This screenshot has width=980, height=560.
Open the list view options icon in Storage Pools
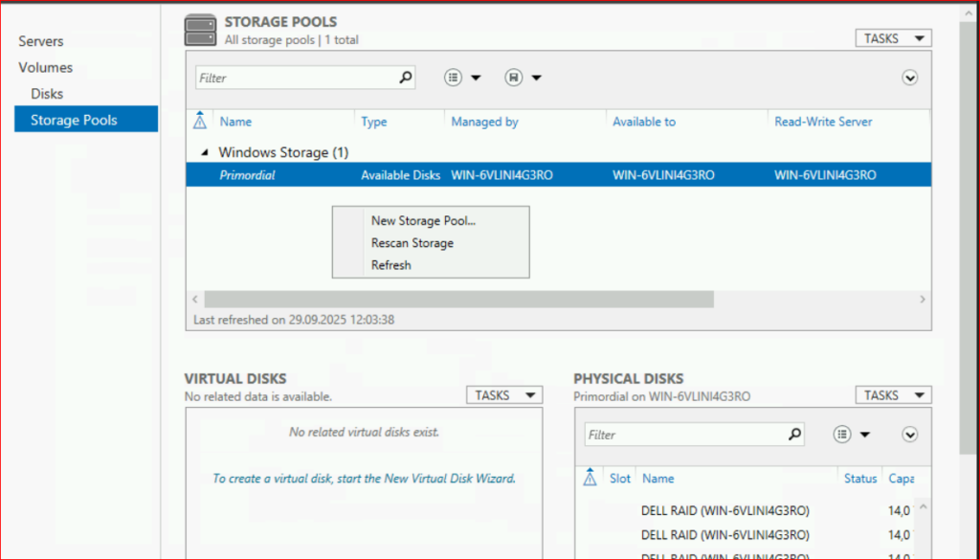tap(454, 78)
